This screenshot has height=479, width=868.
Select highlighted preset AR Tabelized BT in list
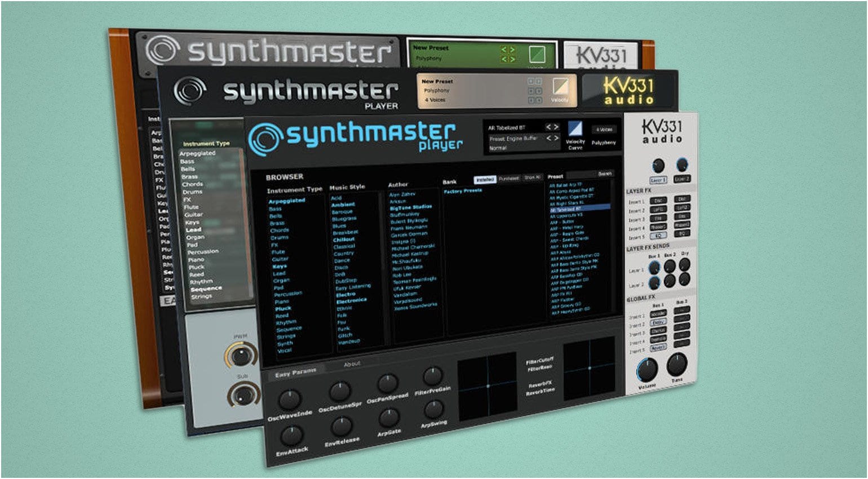click(579, 209)
